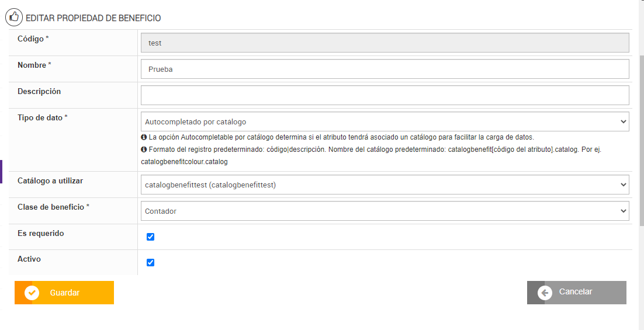Click the info icon beside the Formato note
644x330 pixels.
pyautogui.click(x=144, y=150)
